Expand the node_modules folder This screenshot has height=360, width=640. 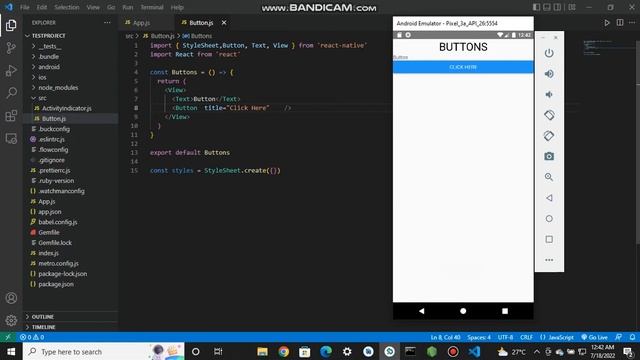pos(58,88)
